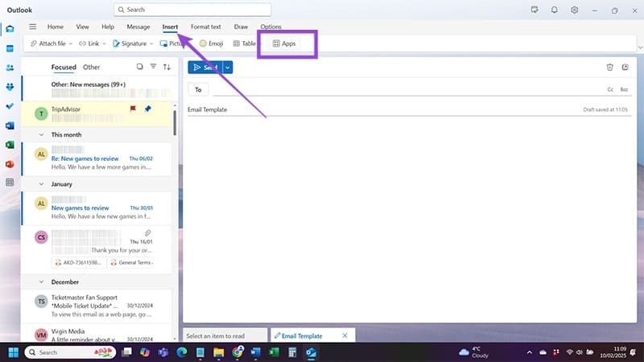Screen dimensions: 644x362
Task: Open AKD-73611598 attachment chip
Action: (x=78, y=262)
